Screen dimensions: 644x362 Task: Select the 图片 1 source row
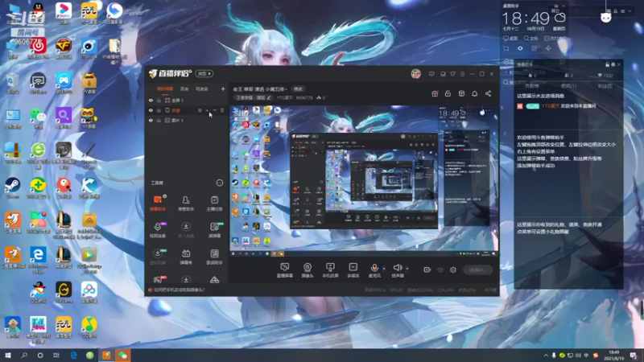(x=187, y=120)
